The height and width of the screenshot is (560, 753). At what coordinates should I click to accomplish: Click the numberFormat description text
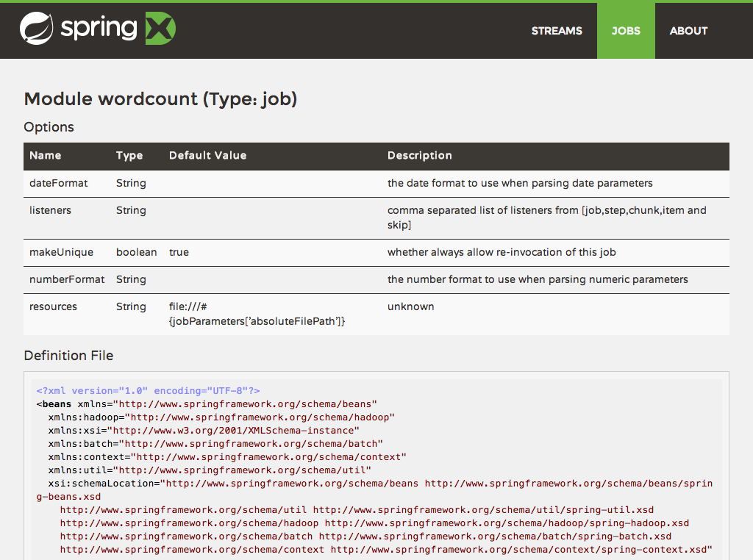[x=538, y=280]
